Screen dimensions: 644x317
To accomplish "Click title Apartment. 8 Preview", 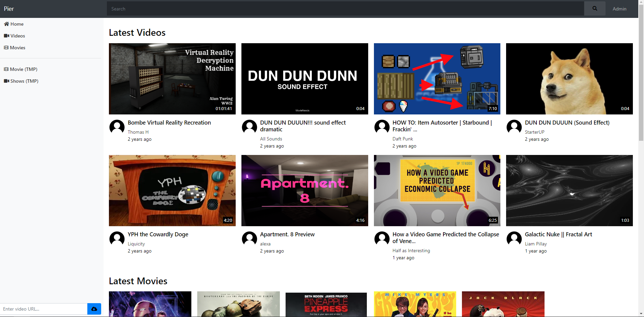I will pos(287,234).
